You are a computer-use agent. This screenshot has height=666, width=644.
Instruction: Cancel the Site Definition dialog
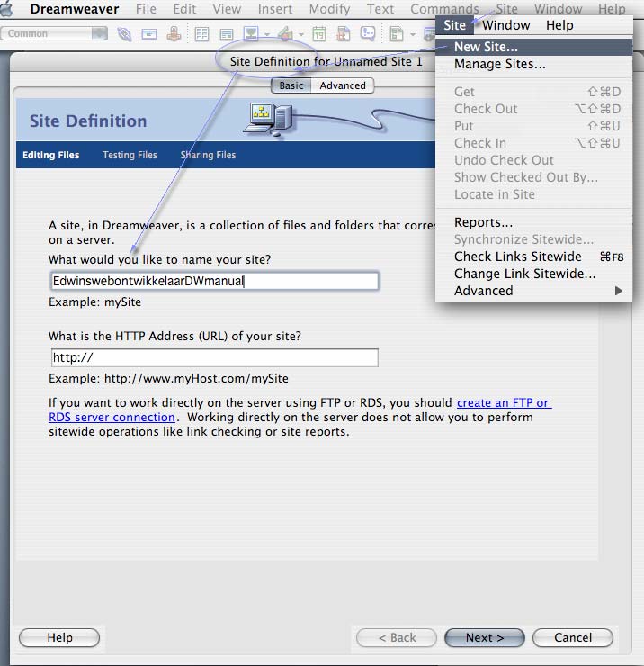click(573, 637)
